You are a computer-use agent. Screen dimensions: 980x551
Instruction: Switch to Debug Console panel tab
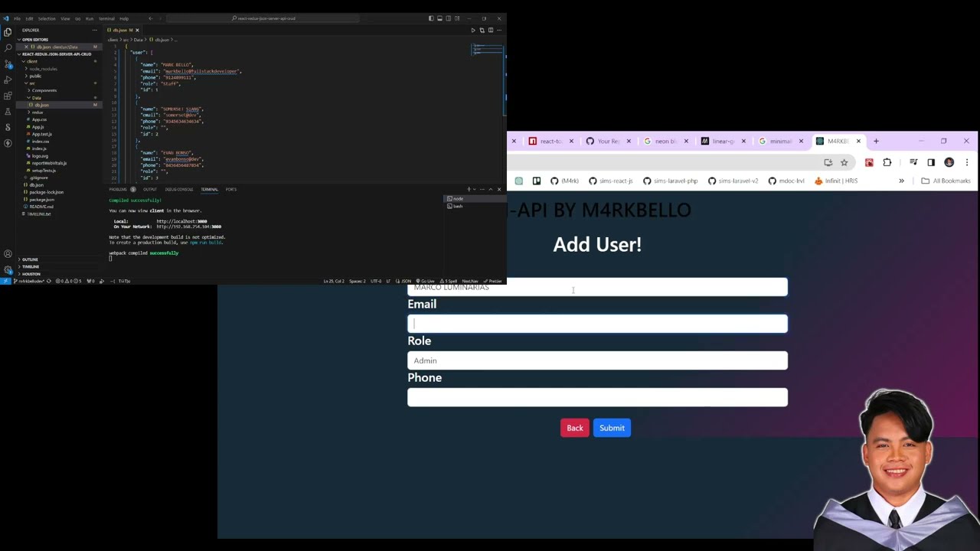tap(179, 189)
